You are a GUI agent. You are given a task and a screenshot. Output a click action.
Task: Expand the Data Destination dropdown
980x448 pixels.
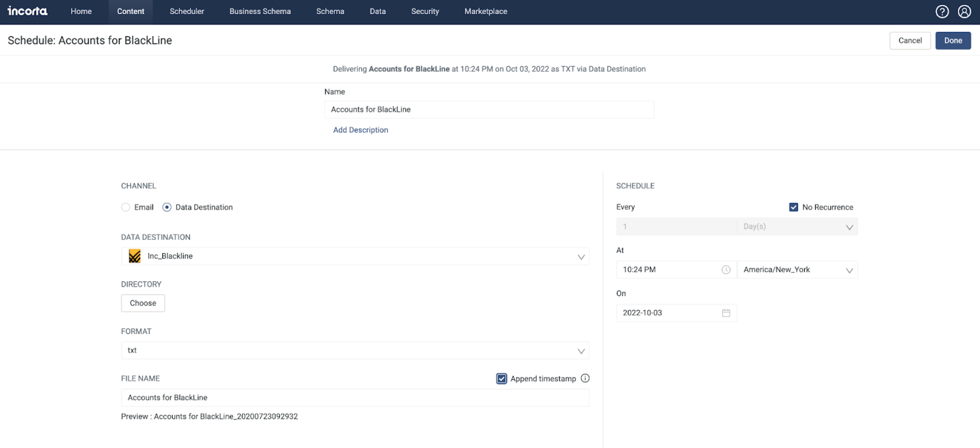point(355,256)
